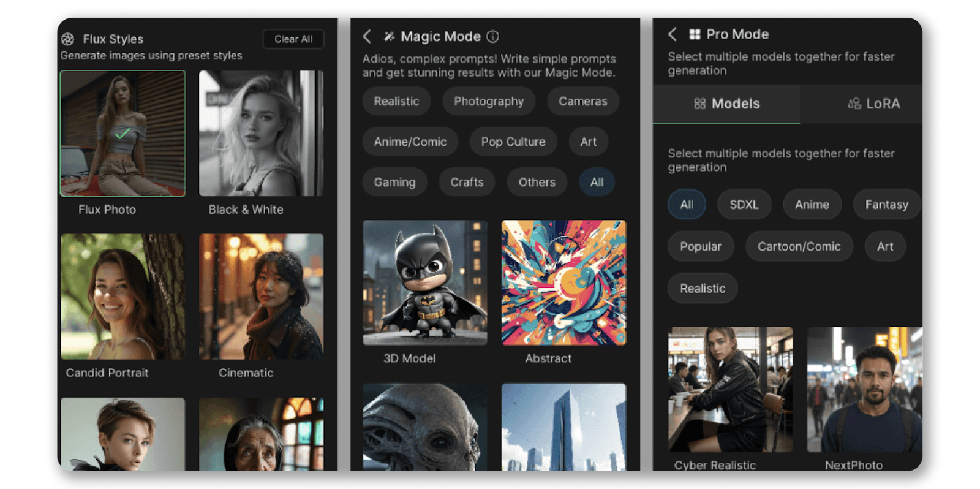This screenshot has width=980, height=489.
Task: Click the Flux Styles palette icon
Action: point(67,39)
